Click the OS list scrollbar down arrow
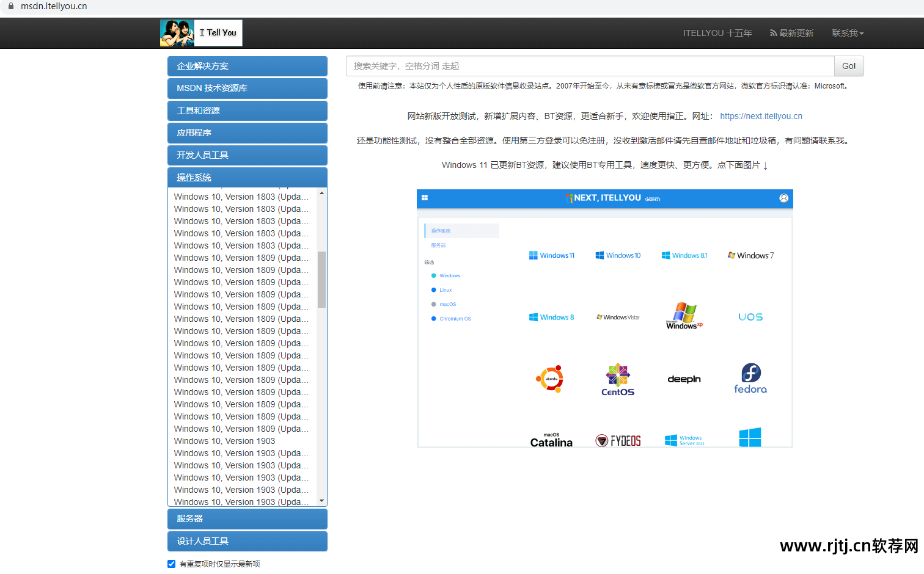Image resolution: width=924 pixels, height=574 pixels. pos(322,501)
